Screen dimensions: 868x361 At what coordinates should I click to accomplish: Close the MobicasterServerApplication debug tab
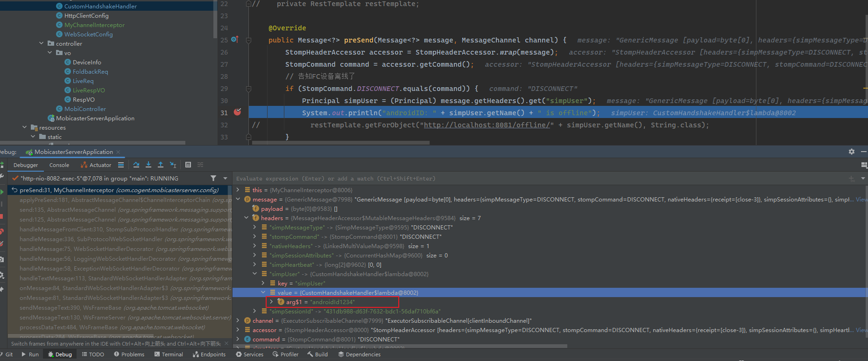coord(118,152)
